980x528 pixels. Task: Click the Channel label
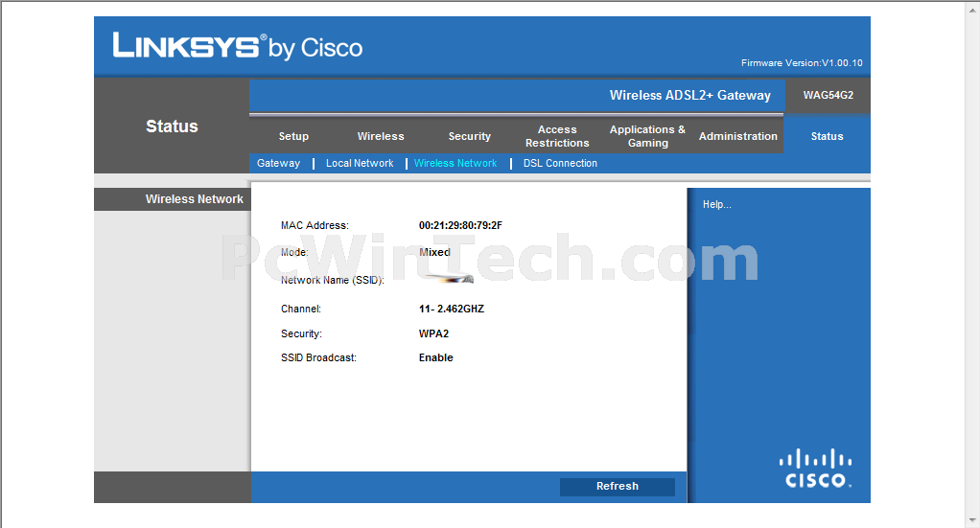(301, 309)
